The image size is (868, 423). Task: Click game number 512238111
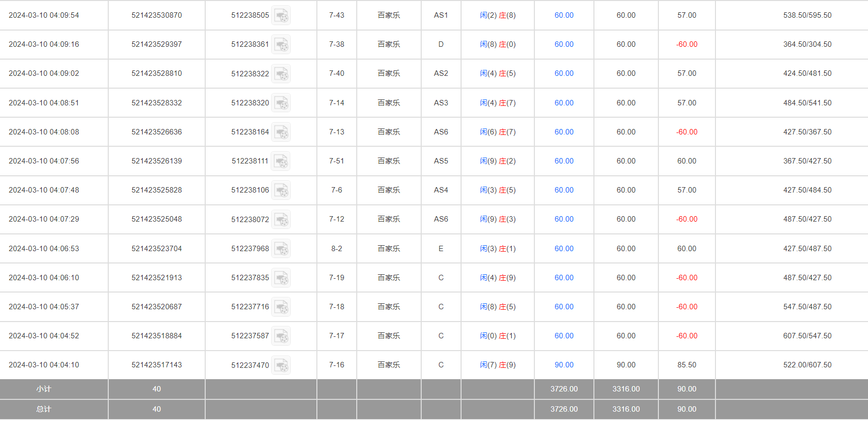click(250, 161)
